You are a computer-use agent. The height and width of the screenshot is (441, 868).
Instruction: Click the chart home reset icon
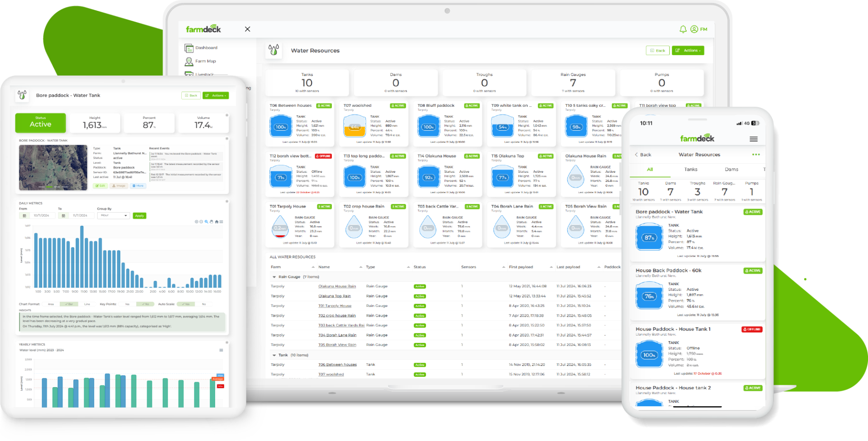coord(217,222)
